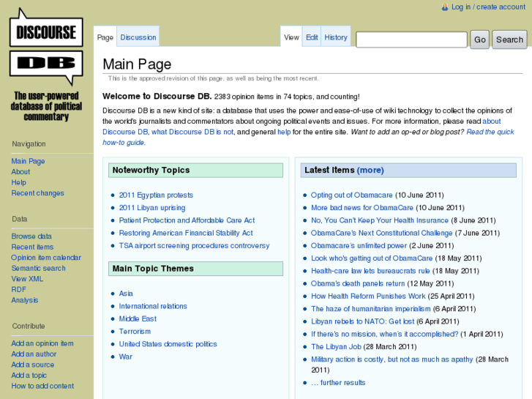Switch to the Page tab

[105, 37]
